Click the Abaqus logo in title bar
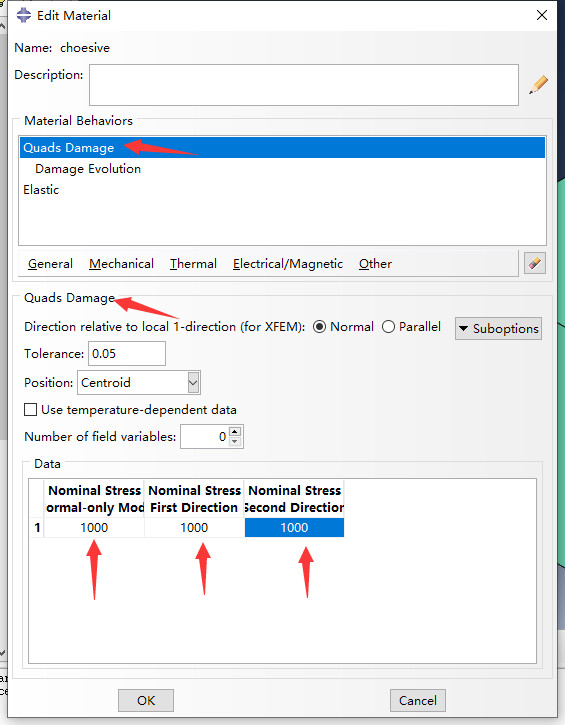Screen dimensions: 565x725 pos(24,15)
